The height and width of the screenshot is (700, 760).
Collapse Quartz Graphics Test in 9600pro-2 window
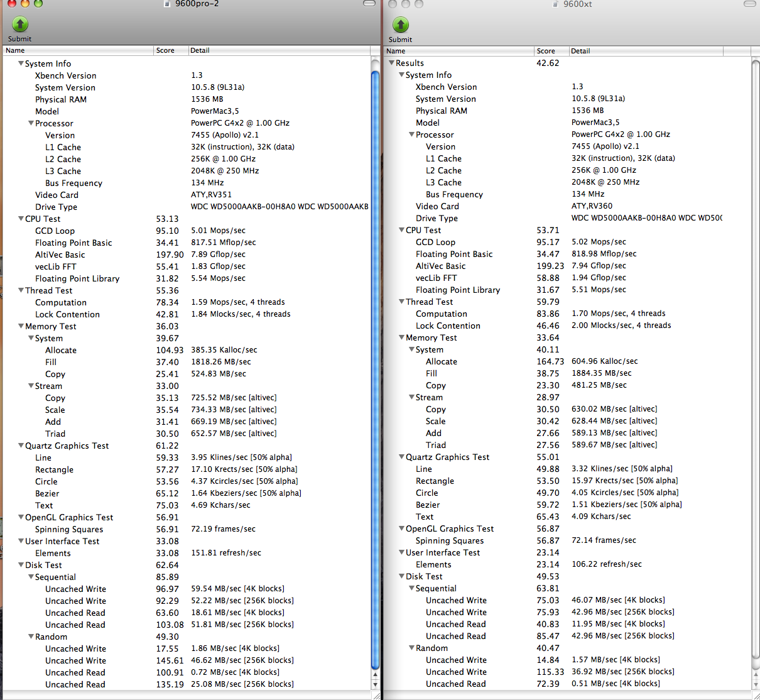coord(21,446)
